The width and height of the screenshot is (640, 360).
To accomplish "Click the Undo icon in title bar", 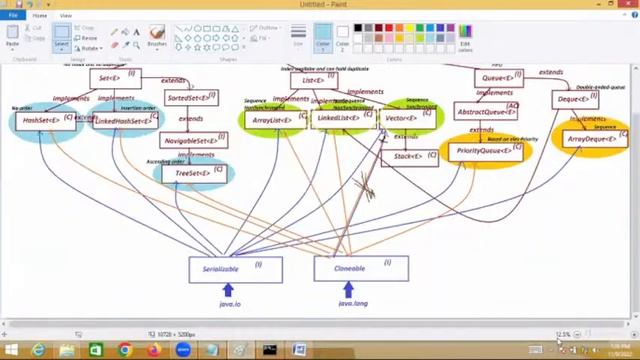I will click(29, 4).
